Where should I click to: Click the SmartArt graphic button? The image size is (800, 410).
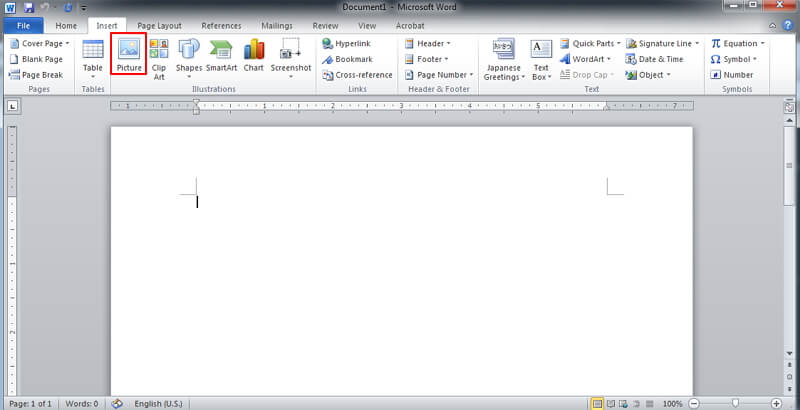221,55
